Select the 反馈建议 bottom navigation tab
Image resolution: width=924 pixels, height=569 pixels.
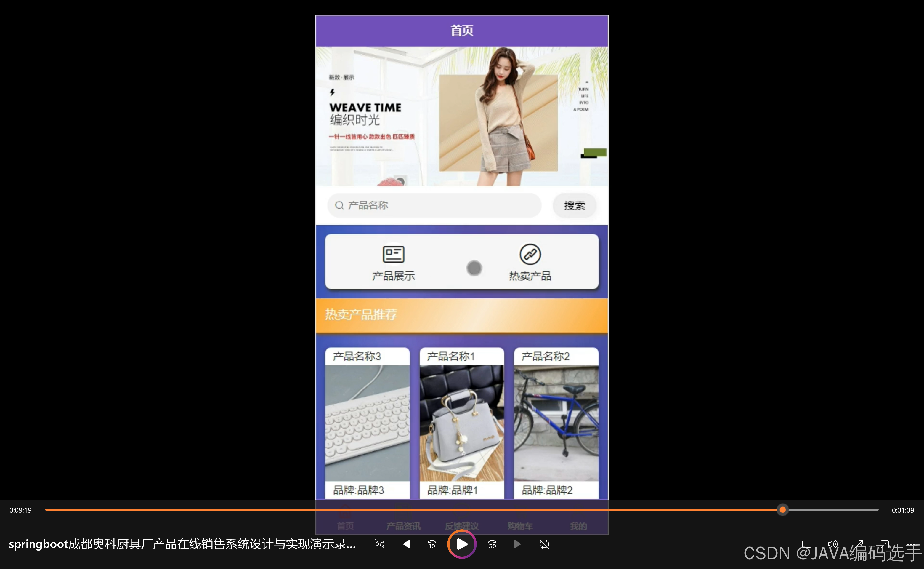(x=462, y=518)
